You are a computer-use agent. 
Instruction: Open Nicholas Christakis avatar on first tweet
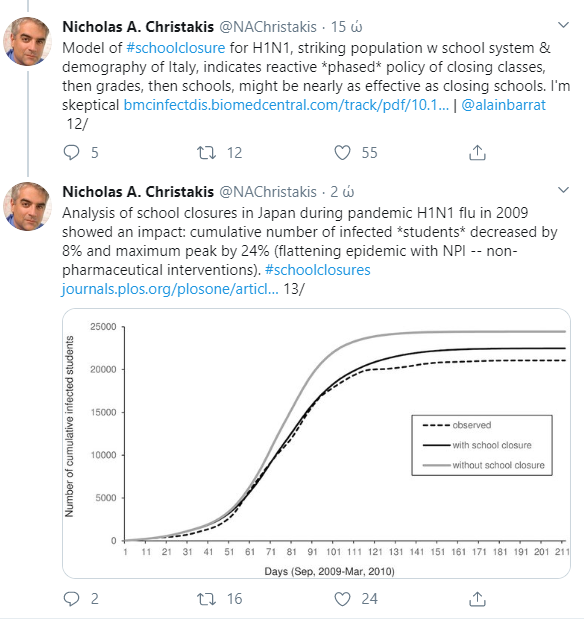pyautogui.click(x=27, y=41)
